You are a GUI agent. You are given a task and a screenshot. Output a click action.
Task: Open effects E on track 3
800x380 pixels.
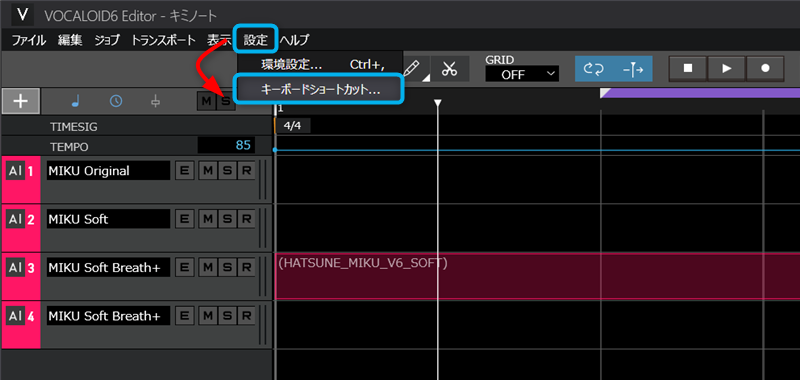coord(184,267)
